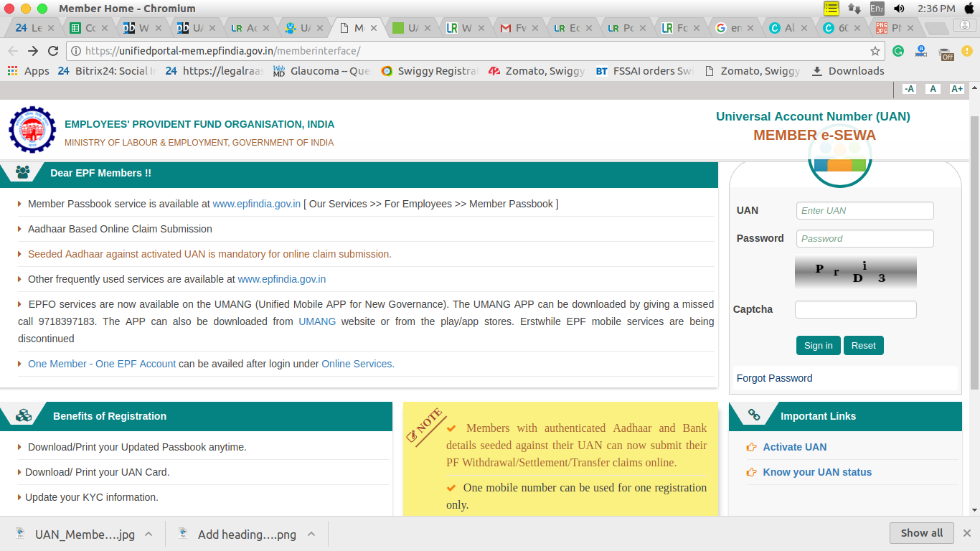Screen dimensions: 980x551
Task: Expand options for UAN_Membe jpg download
Action: pos(149,534)
